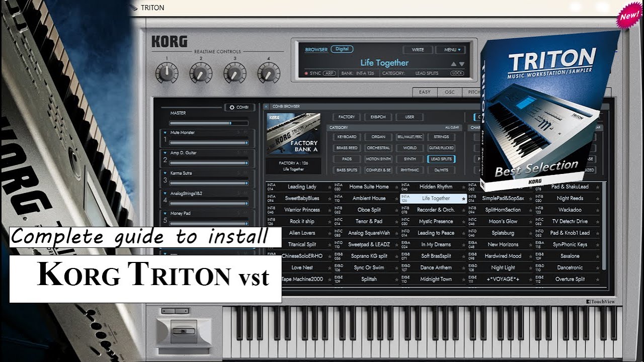
Task: Adjust the MASTER volume slider
Action: tap(208, 123)
